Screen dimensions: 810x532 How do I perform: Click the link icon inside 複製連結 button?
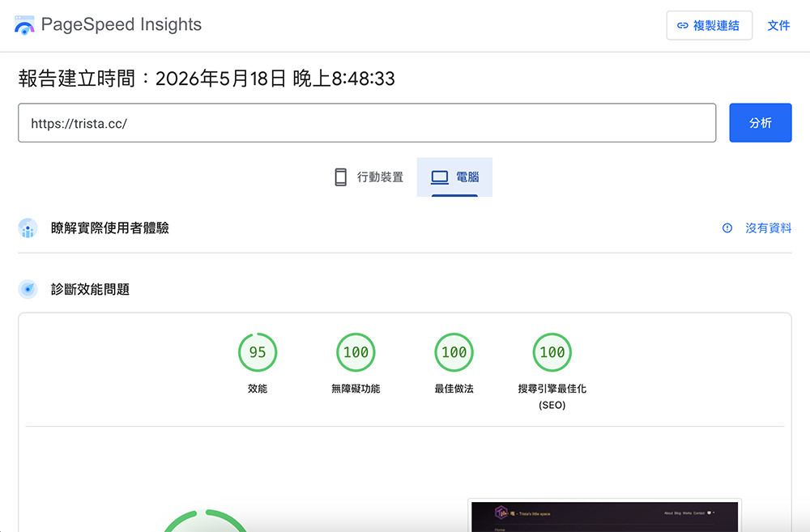682,25
